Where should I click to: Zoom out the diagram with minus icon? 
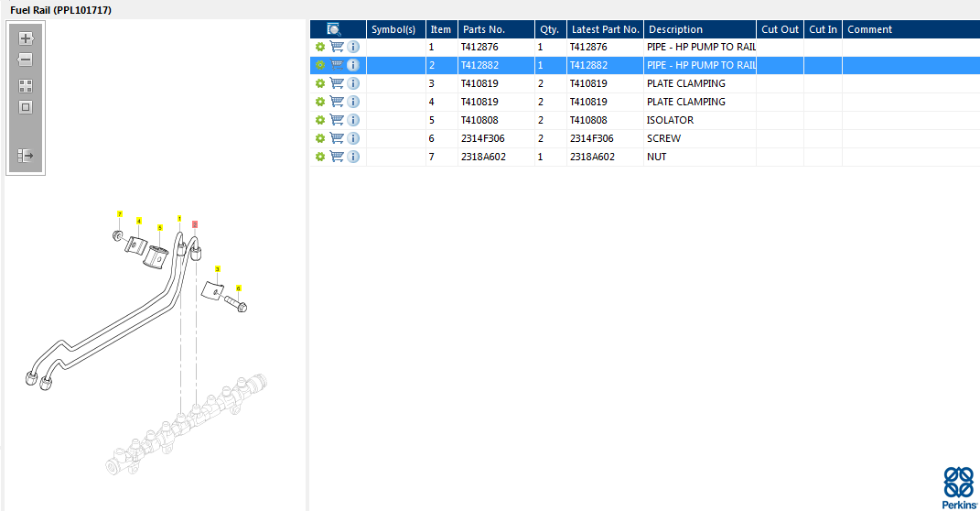(x=26, y=60)
